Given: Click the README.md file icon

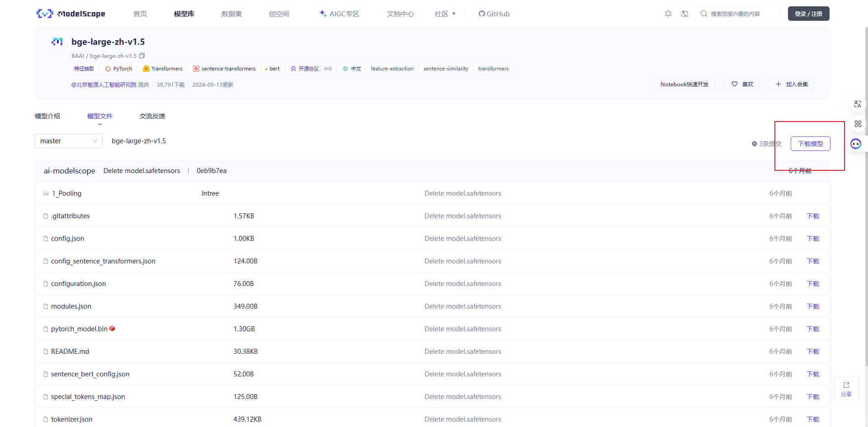Looking at the screenshot, I should point(46,352).
